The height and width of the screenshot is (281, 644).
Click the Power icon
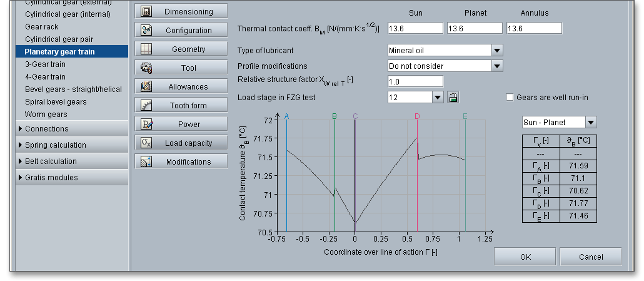pyautogui.click(x=147, y=124)
